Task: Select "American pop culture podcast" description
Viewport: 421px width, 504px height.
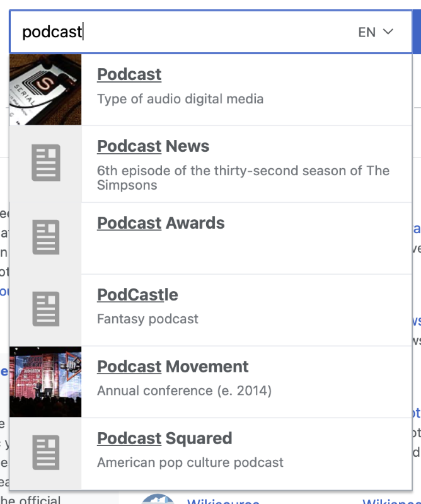Action: (x=190, y=462)
